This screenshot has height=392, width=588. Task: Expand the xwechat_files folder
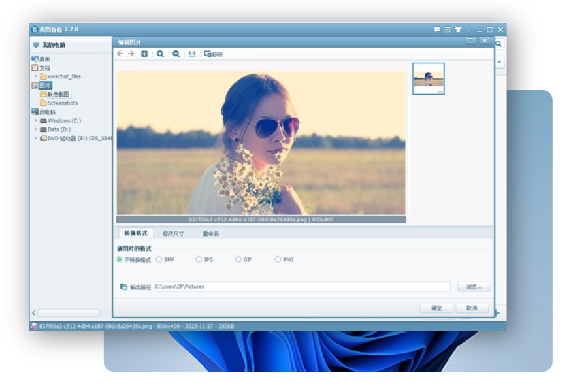36,76
